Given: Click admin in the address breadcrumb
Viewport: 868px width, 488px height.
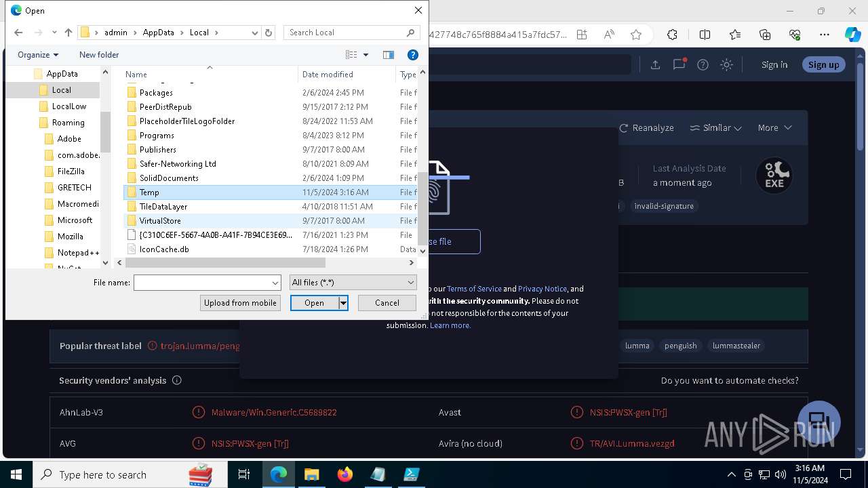Looking at the screenshot, I should click(x=116, y=33).
